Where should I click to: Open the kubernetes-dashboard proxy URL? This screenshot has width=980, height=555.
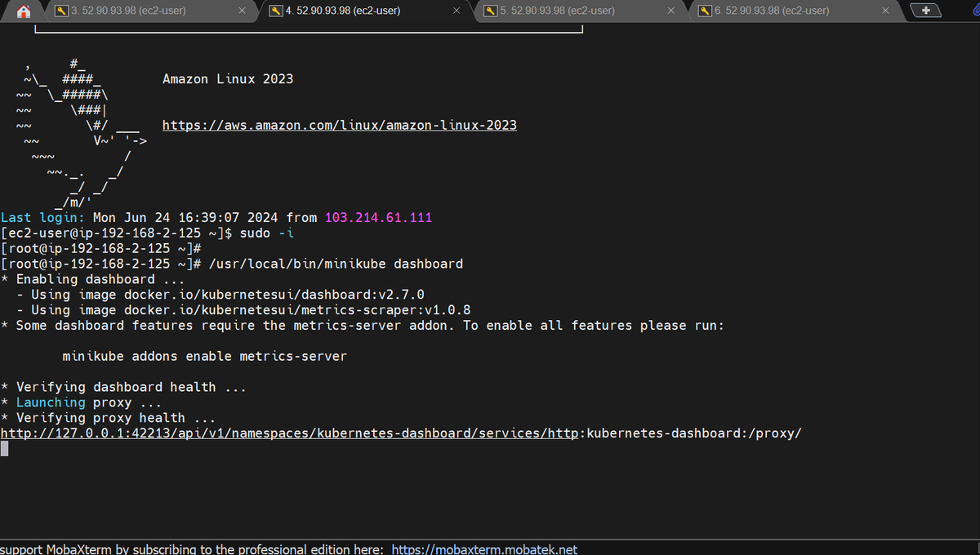401,433
